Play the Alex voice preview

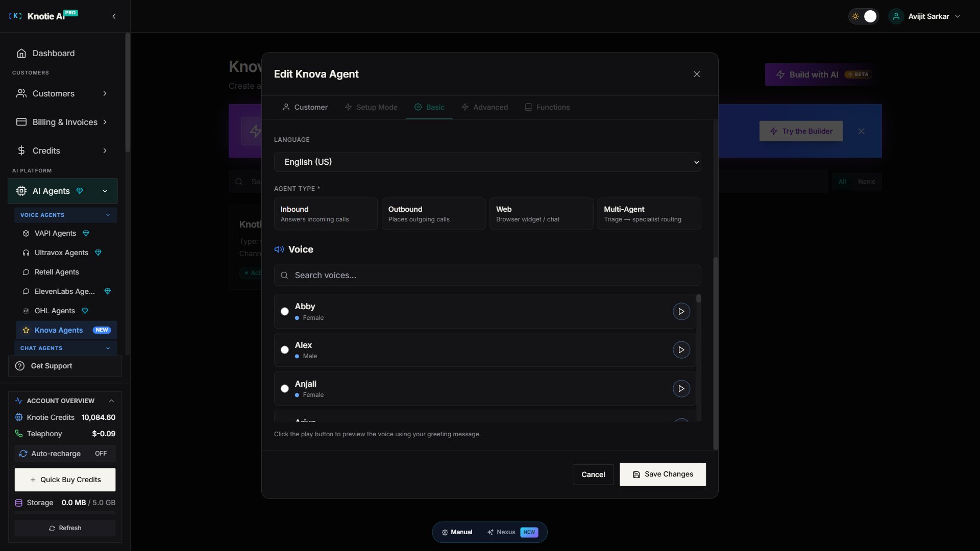point(681,350)
